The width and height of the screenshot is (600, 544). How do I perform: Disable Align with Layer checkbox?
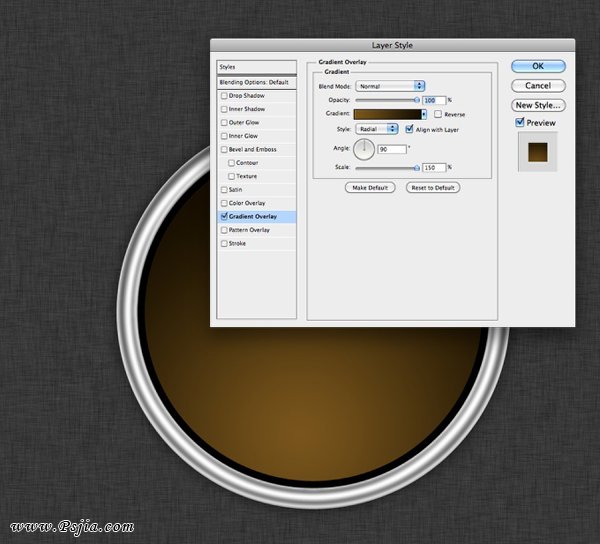(409, 129)
